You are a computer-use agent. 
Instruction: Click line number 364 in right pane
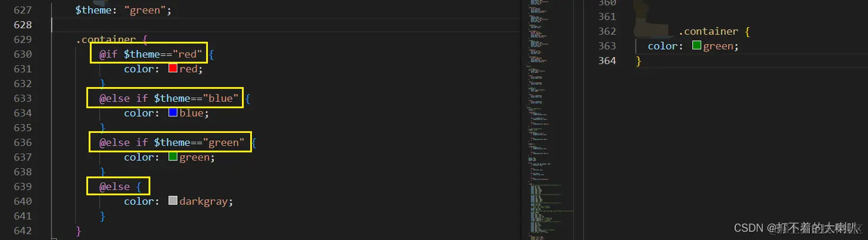point(607,61)
